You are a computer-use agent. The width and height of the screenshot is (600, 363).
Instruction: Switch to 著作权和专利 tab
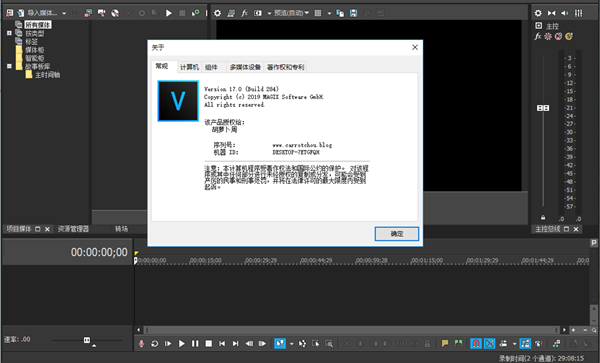[286, 67]
